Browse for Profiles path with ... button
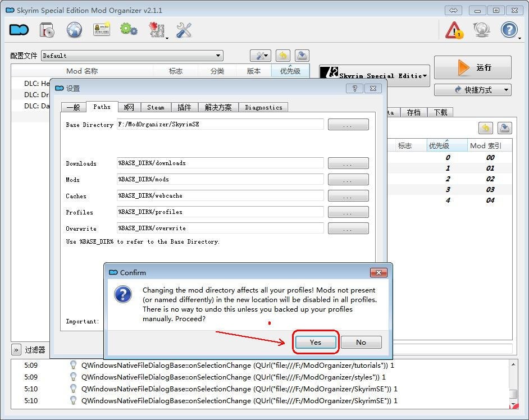The width and height of the screenshot is (529, 420). 348,212
